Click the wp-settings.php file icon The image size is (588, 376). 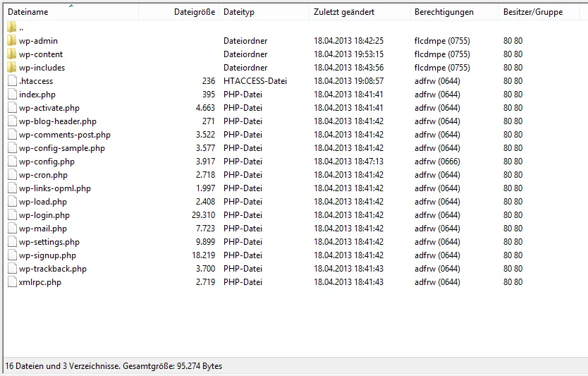point(13,242)
